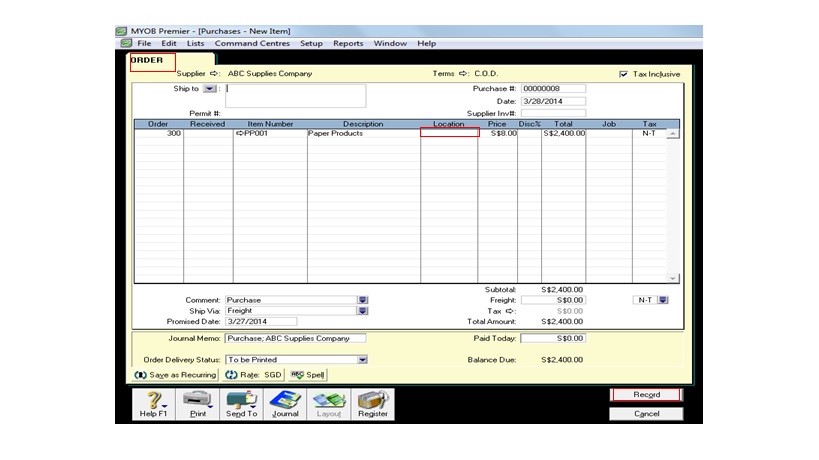Image resolution: width=819 pixels, height=460 pixels.
Task: Click the Freight amount field
Action: coord(553,300)
